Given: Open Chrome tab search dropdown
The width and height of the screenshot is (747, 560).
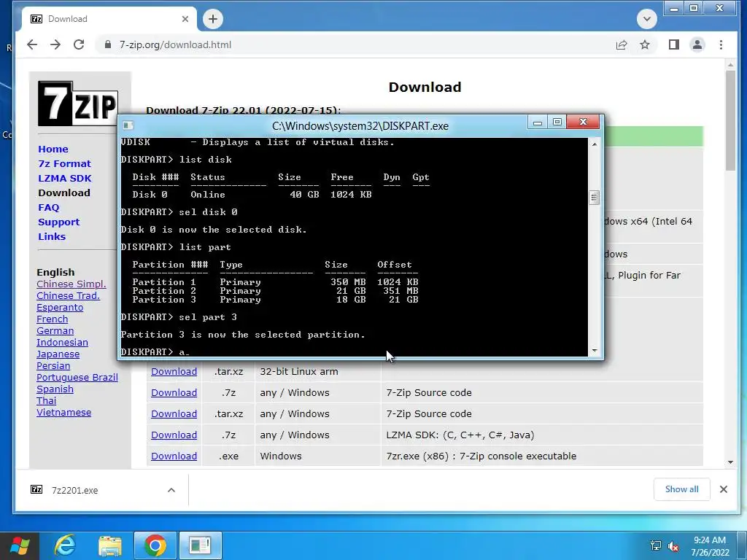Looking at the screenshot, I should tap(646, 19).
